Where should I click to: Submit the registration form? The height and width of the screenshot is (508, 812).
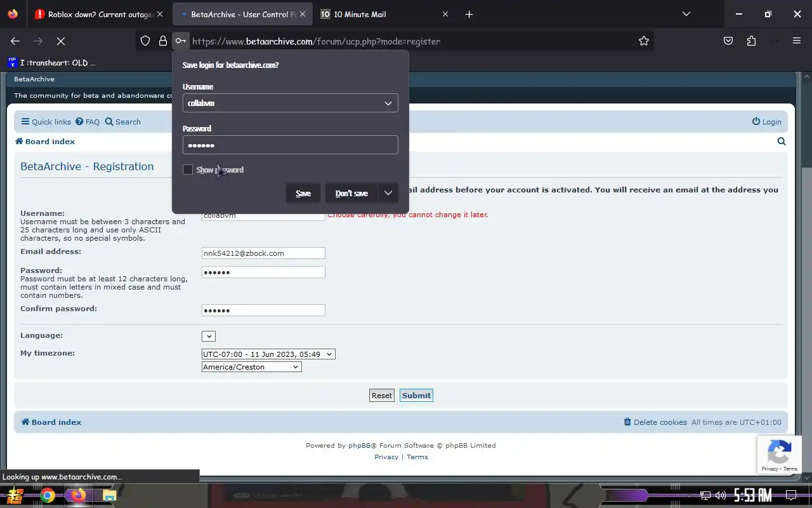[x=416, y=396]
